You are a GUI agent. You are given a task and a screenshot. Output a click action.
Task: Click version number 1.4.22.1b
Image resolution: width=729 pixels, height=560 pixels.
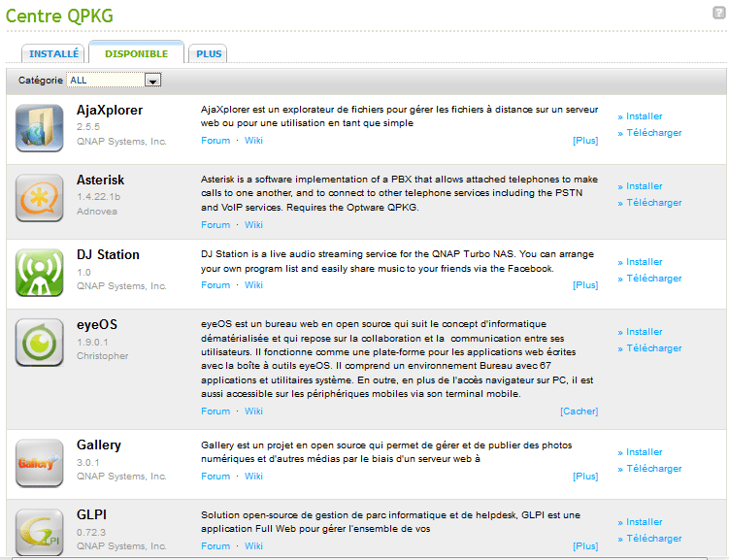click(x=99, y=197)
